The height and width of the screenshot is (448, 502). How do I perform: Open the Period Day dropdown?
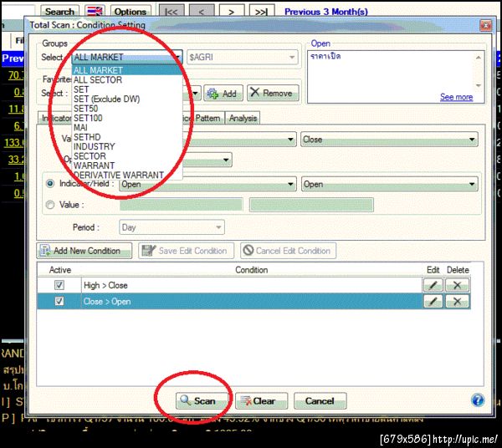coord(172,227)
